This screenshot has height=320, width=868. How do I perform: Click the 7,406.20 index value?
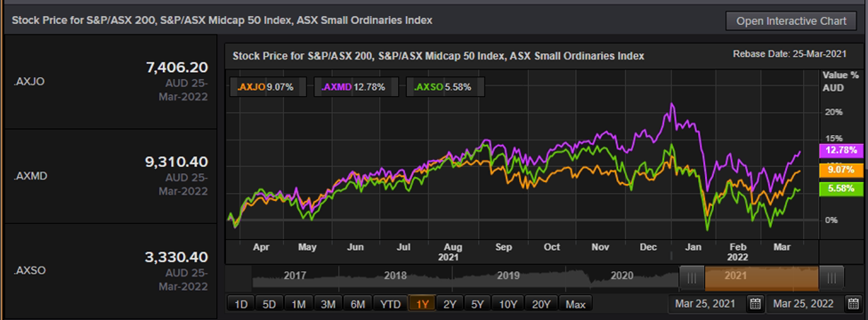[x=176, y=68]
